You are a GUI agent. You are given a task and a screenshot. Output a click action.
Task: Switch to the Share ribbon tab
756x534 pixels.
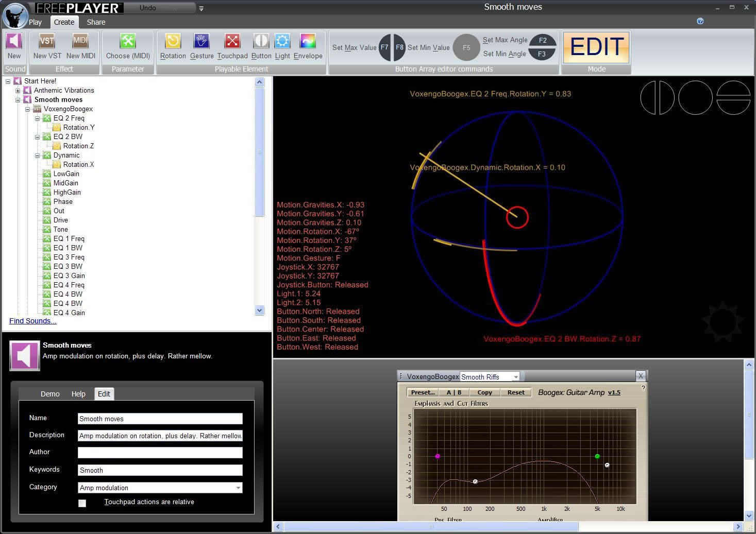(x=96, y=22)
